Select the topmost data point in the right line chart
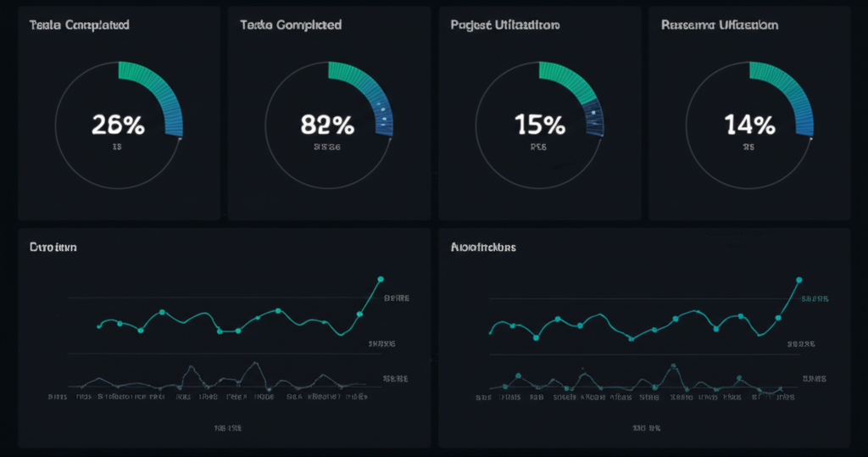868x457 pixels. point(798,279)
